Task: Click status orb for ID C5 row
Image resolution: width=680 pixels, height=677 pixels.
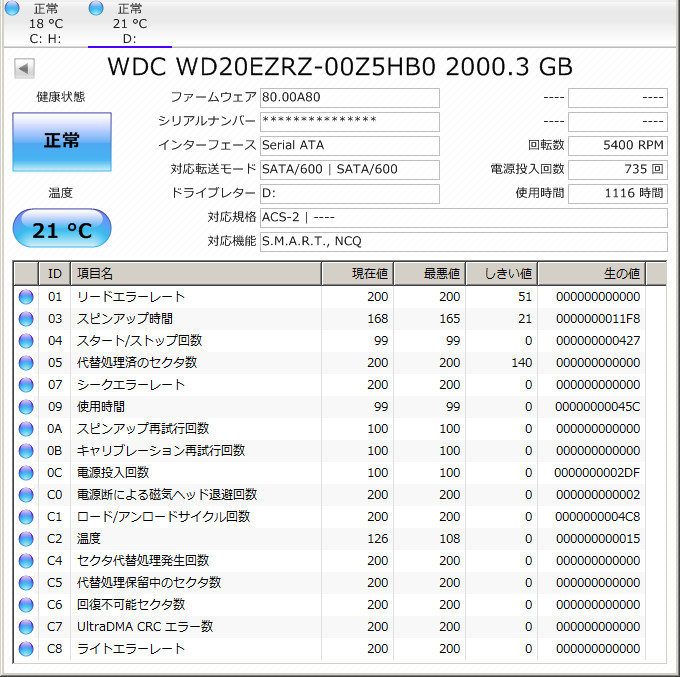Action: click(26, 583)
